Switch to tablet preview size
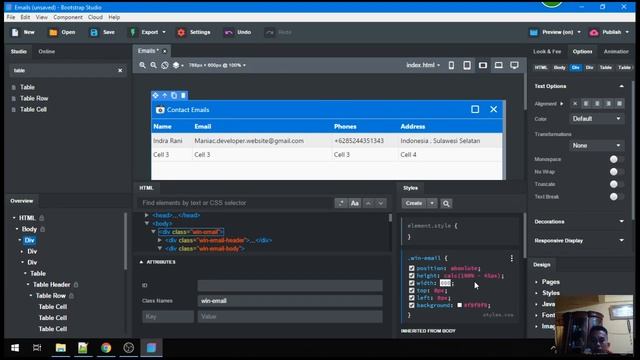This screenshot has height=360, width=640. coord(467,65)
